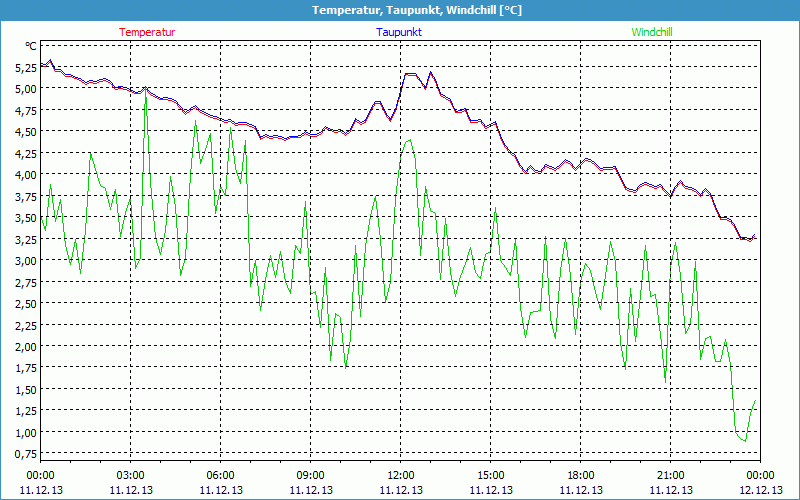
Task: Click the 1,00 y-axis value label
Action: pos(24,433)
